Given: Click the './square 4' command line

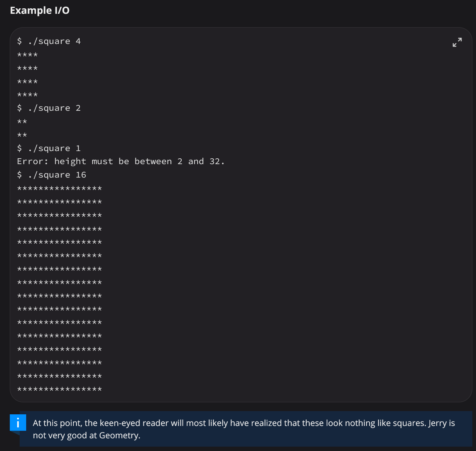Looking at the screenshot, I should pos(49,41).
